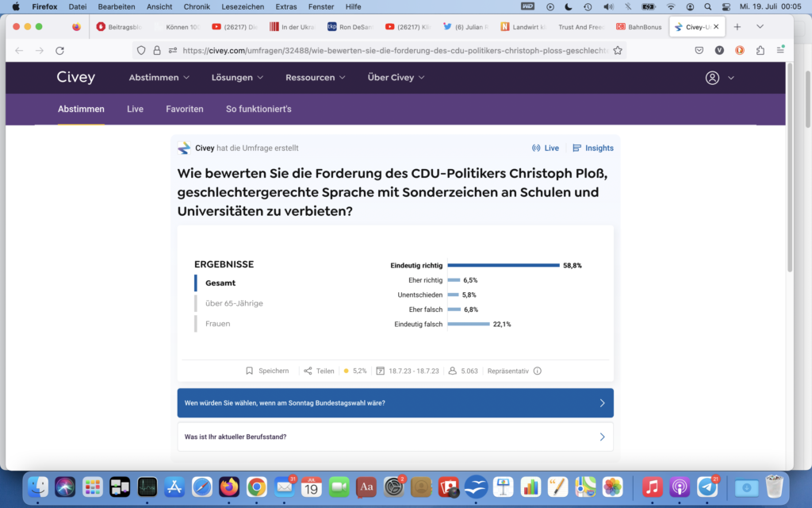Bookmark this page with the star icon

click(x=618, y=50)
